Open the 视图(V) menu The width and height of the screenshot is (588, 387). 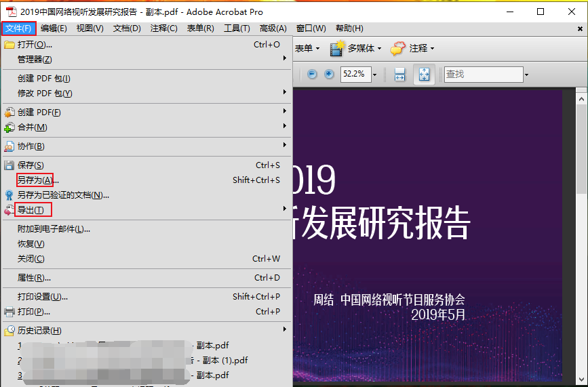pos(90,28)
